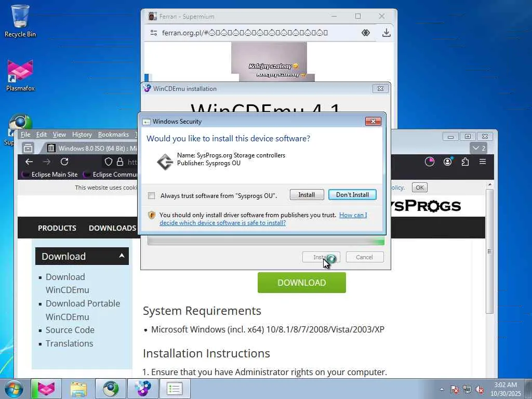The width and height of the screenshot is (532, 399).
Task: Click PRODUCTS in the site navigation
Action: point(57,228)
